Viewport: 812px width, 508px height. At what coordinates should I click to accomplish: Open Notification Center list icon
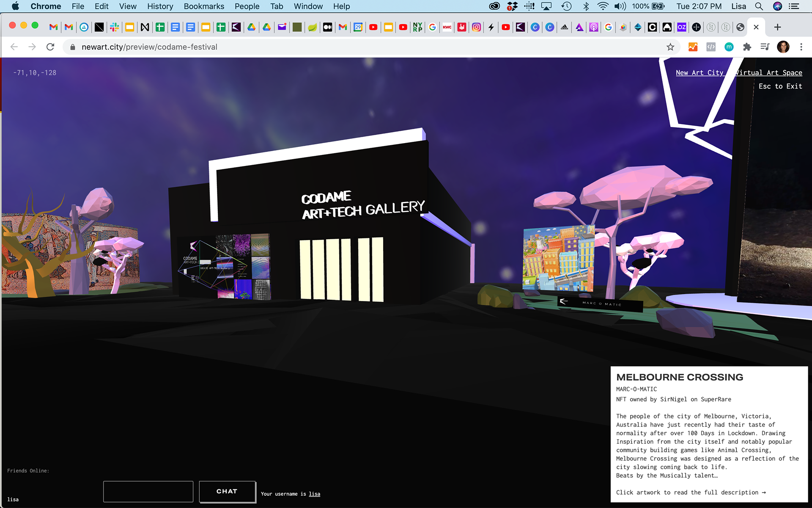coord(794,6)
